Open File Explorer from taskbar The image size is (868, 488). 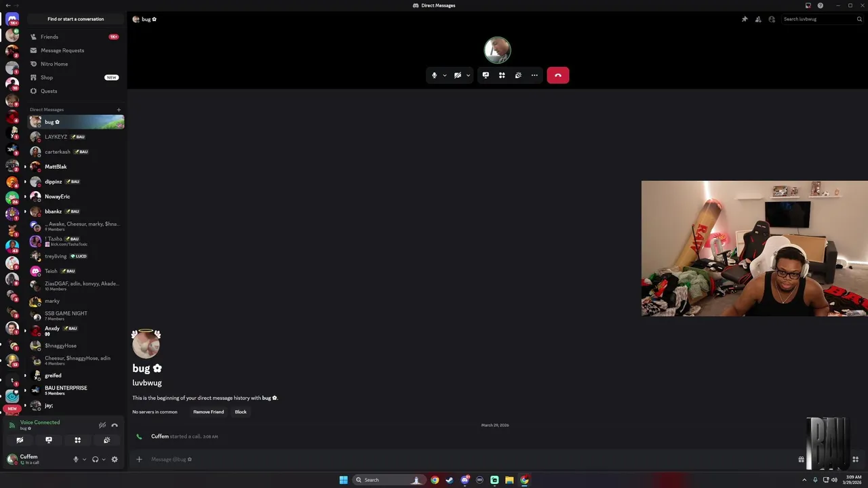(509, 480)
